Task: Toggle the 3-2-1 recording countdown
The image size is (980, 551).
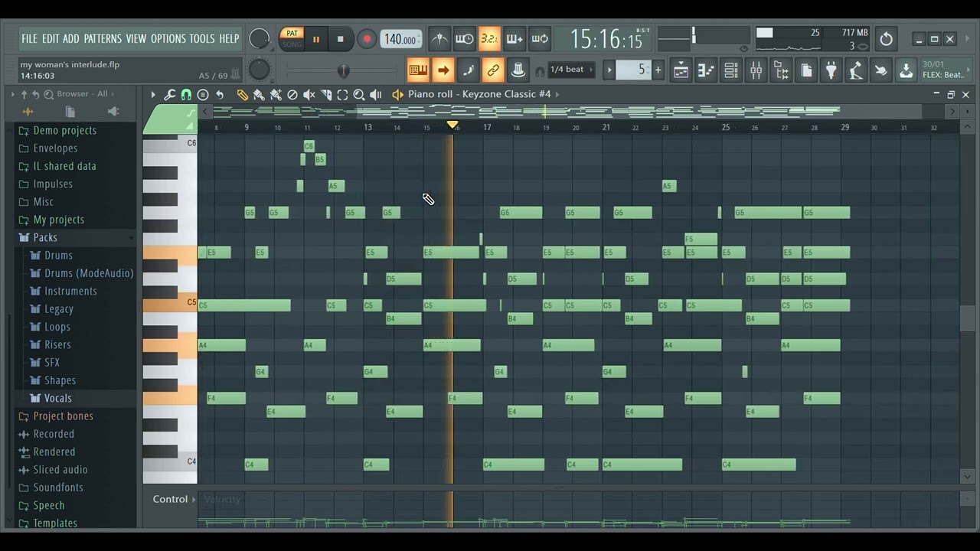Action: (x=489, y=39)
